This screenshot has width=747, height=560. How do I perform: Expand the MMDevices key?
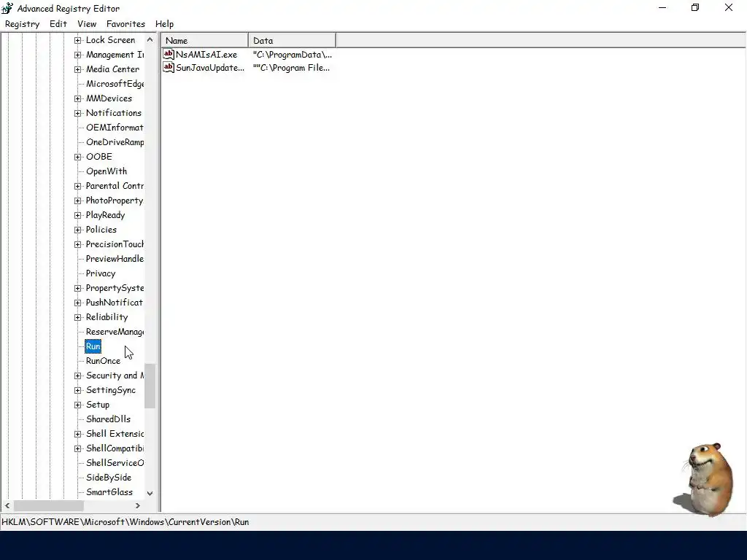pos(77,98)
